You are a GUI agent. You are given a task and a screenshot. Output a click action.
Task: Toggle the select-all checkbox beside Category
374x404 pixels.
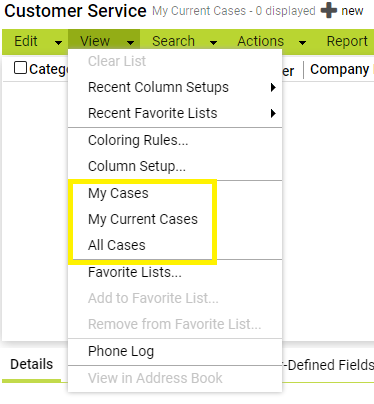pos(20,68)
